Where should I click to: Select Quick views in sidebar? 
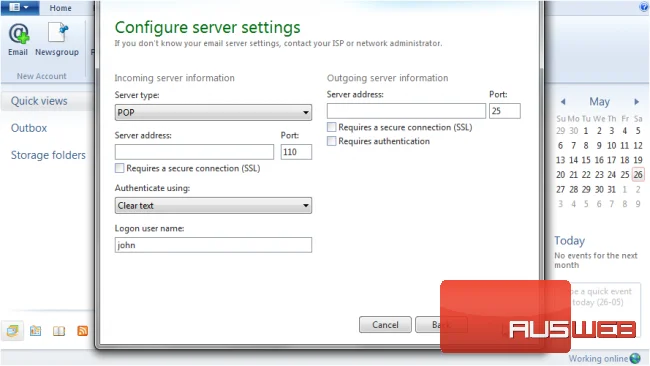39,101
